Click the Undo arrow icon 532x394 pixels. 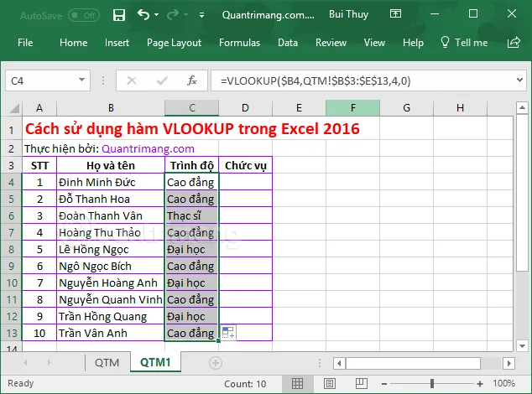point(143,14)
